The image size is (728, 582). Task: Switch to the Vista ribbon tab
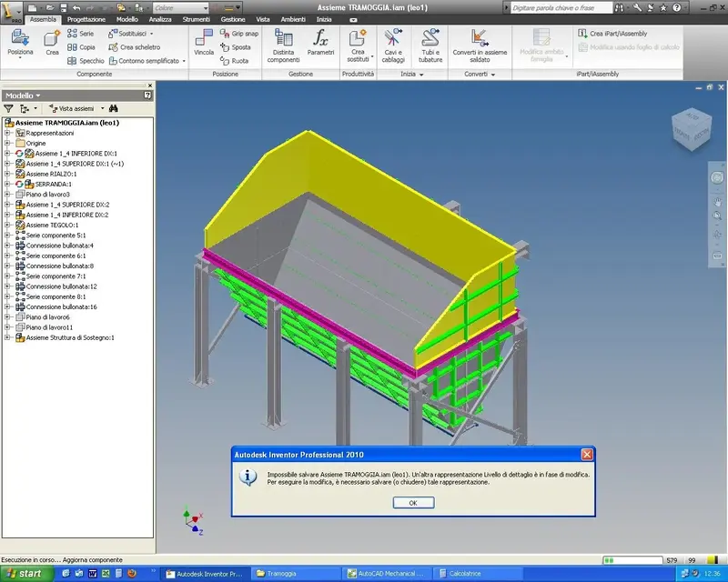[263, 19]
